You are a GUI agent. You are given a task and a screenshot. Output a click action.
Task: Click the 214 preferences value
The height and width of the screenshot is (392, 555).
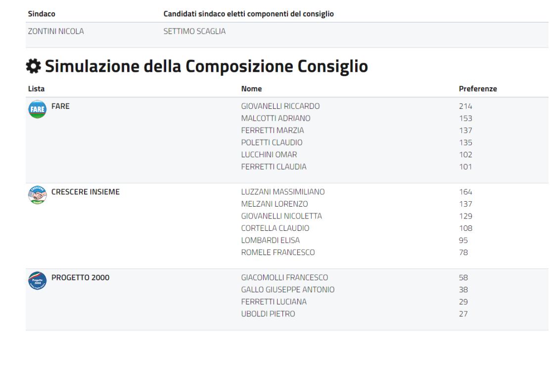tap(465, 106)
